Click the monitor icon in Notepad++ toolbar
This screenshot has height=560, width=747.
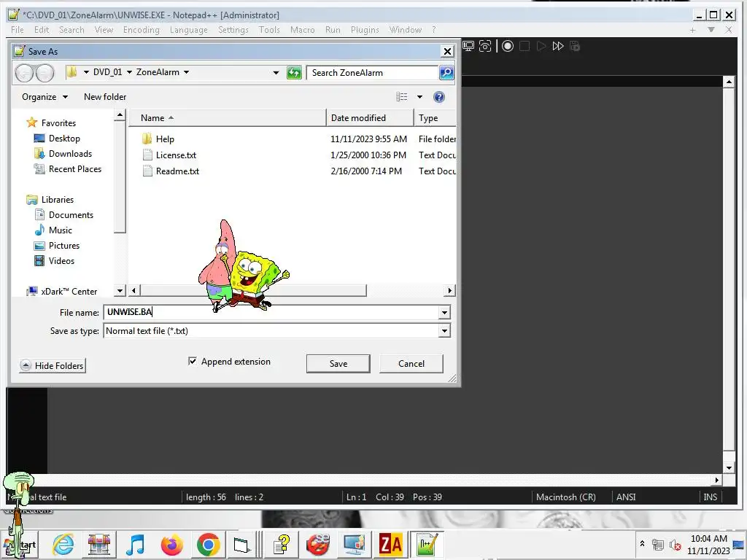click(x=468, y=46)
